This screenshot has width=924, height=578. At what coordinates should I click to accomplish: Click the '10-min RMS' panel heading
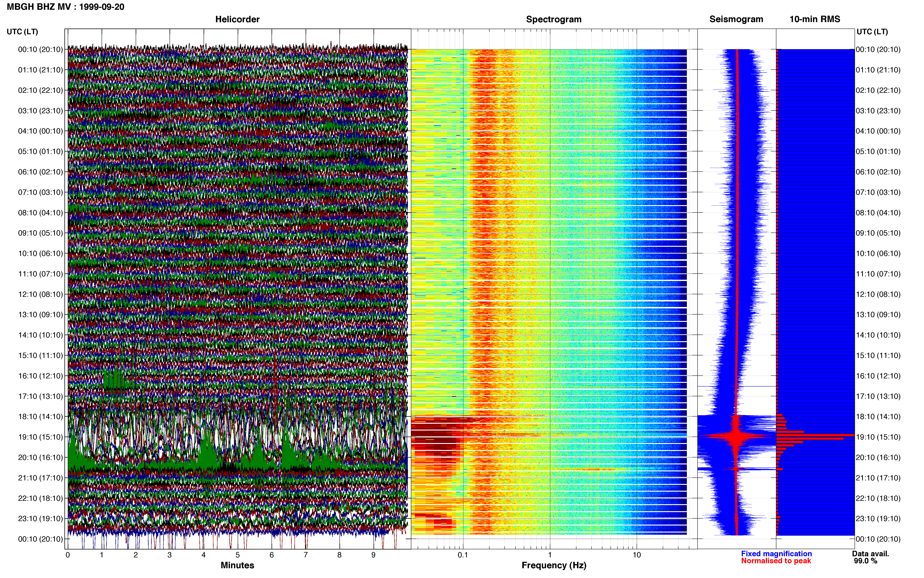[x=815, y=19]
